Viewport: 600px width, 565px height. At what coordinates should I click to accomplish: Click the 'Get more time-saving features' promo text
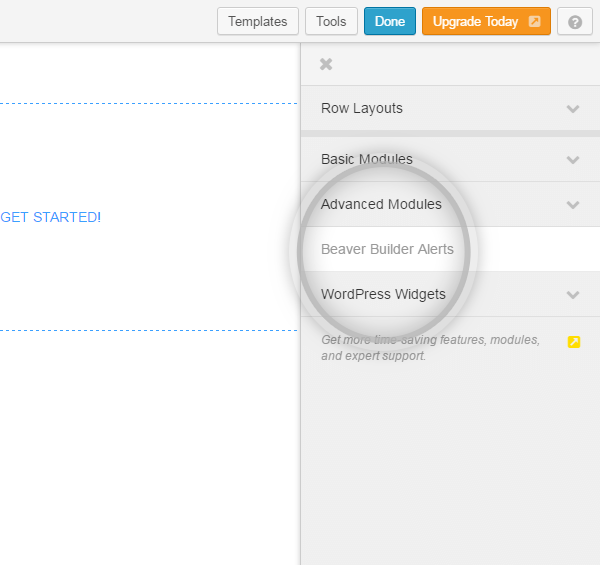click(430, 347)
